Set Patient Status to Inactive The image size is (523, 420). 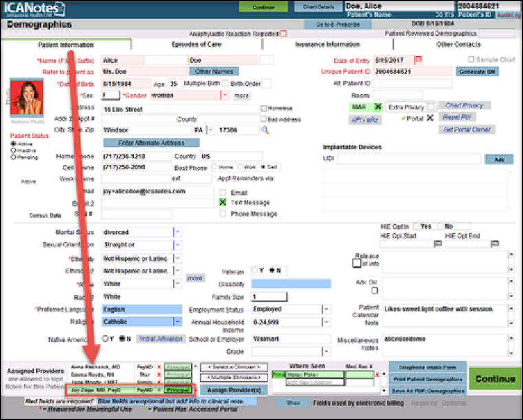pyautogui.click(x=13, y=151)
